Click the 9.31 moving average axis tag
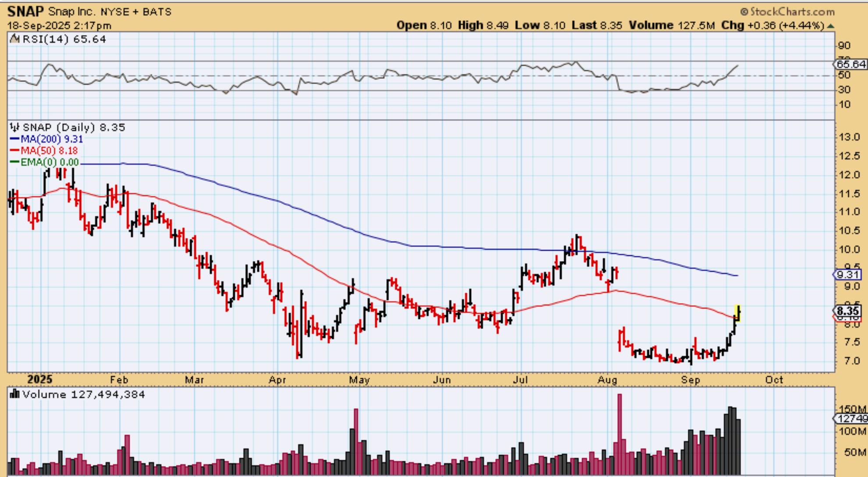Image resolution: width=868 pixels, height=477 pixels. click(x=847, y=275)
